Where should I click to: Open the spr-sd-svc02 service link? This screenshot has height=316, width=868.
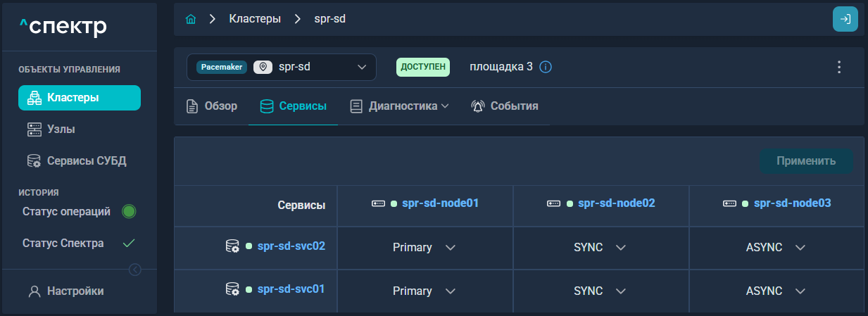tap(291, 246)
